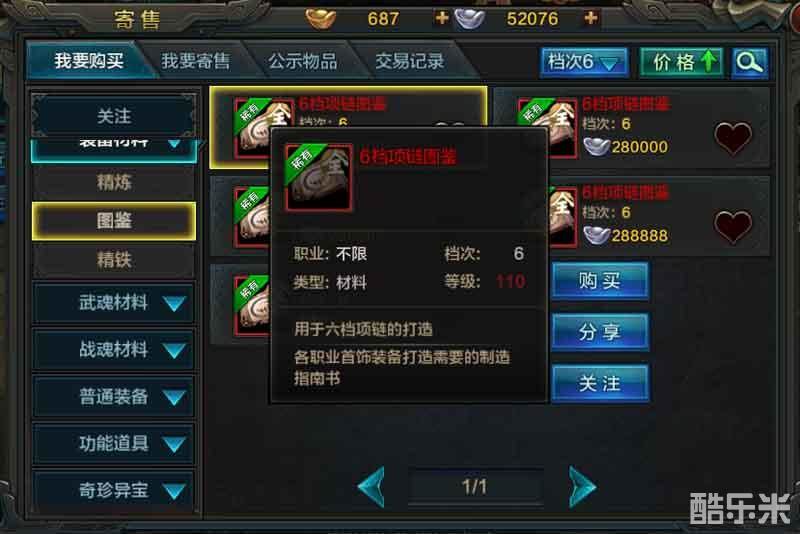Favorite the 280000 listing with heart
Image resolution: width=800 pixels, height=534 pixels.
click(733, 138)
